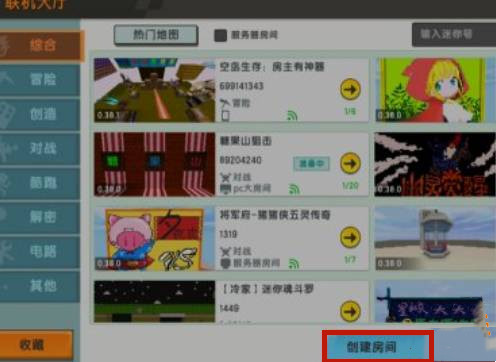Click the arrow to enter 将军府 room
The image size is (496, 362).
pyautogui.click(x=350, y=237)
